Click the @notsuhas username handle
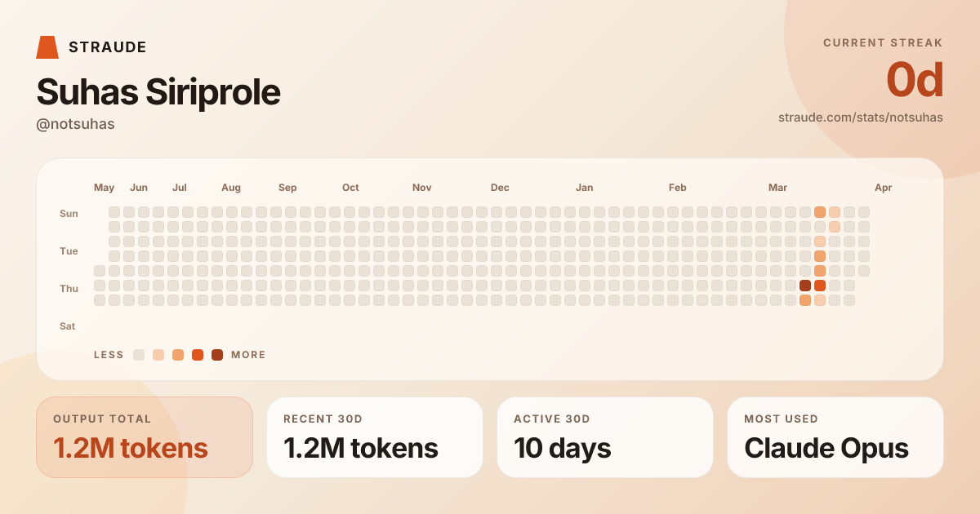Screen dimensions: 980x514 click(x=75, y=124)
